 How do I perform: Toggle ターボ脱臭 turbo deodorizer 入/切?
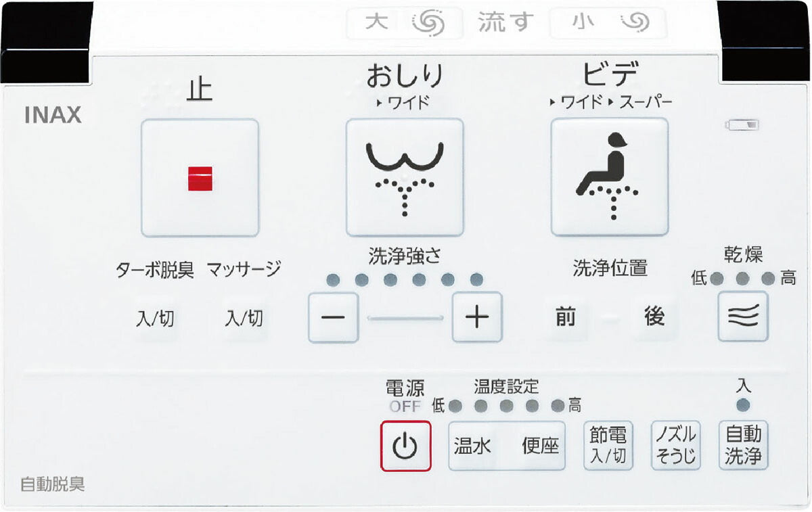155,318
